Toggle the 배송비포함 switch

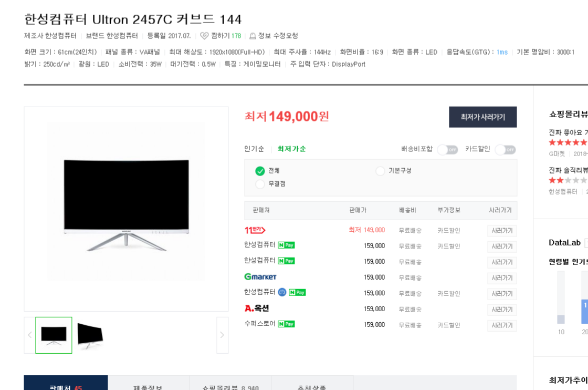[448, 150]
